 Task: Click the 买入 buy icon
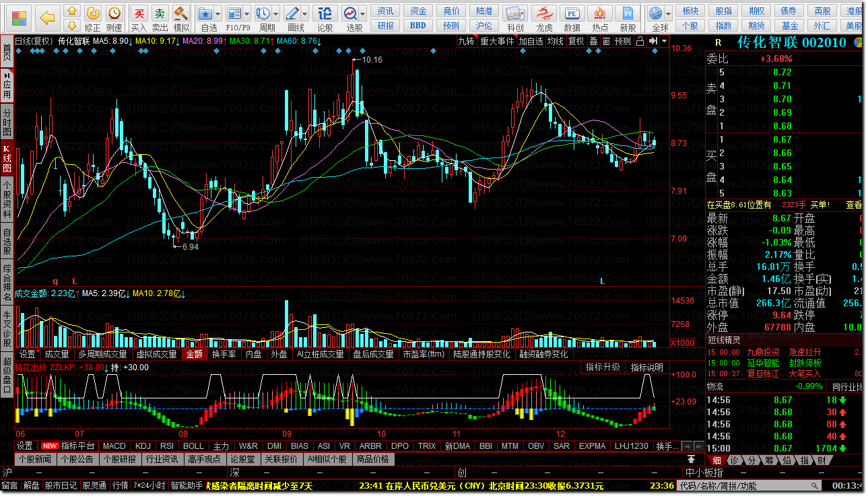point(139,18)
